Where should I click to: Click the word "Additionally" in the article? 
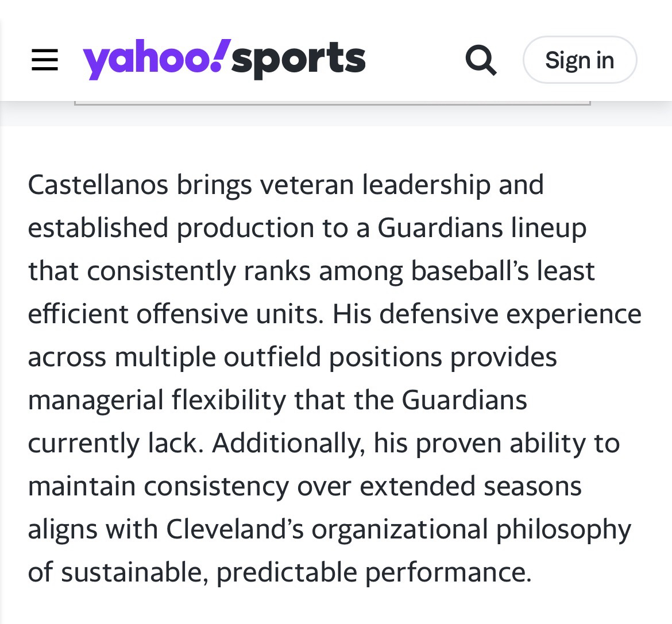(289, 443)
